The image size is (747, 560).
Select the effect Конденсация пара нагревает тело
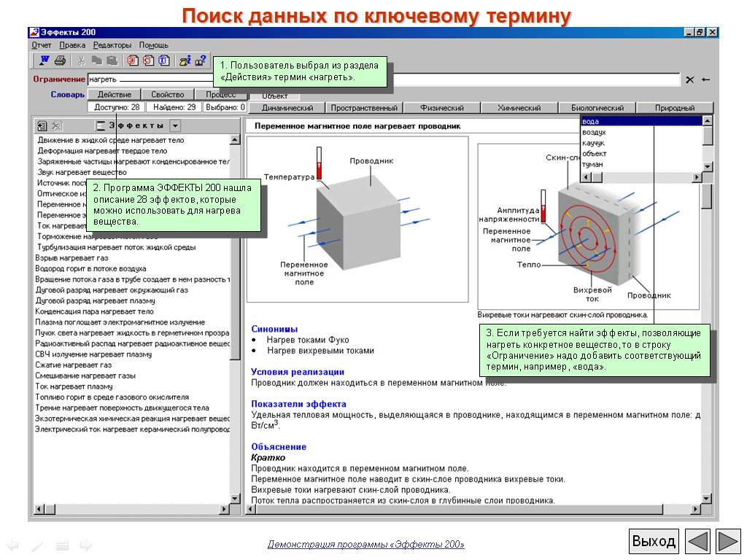(x=94, y=311)
